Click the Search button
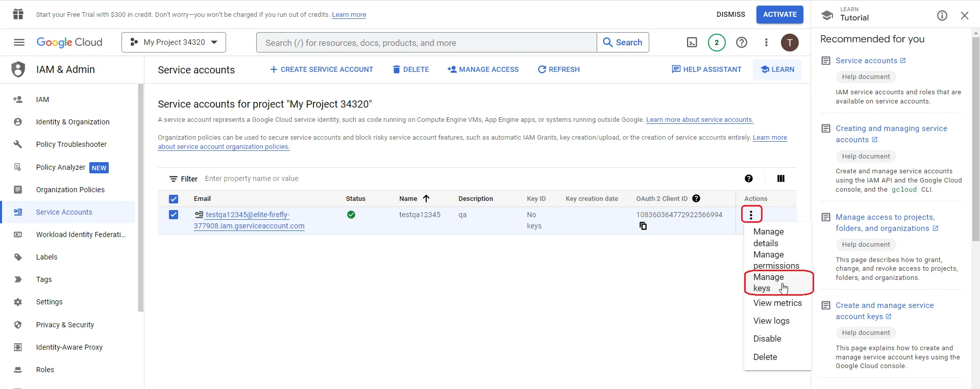The height and width of the screenshot is (389, 980). 623,42
